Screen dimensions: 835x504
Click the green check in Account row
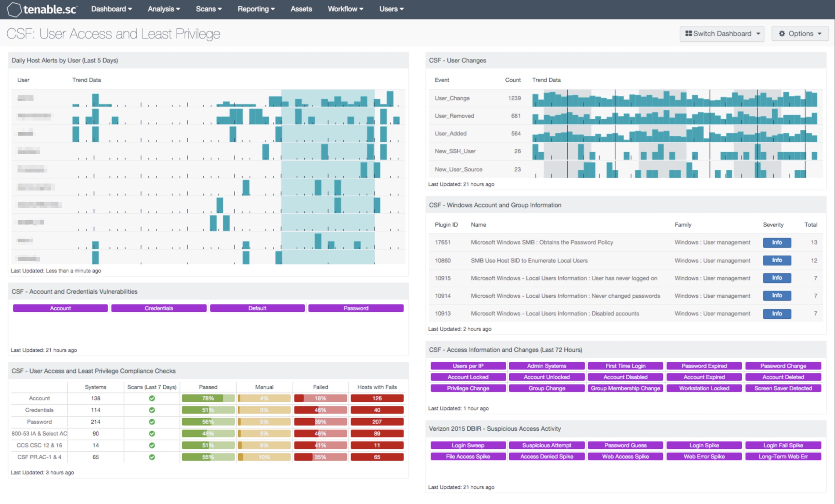coord(152,398)
